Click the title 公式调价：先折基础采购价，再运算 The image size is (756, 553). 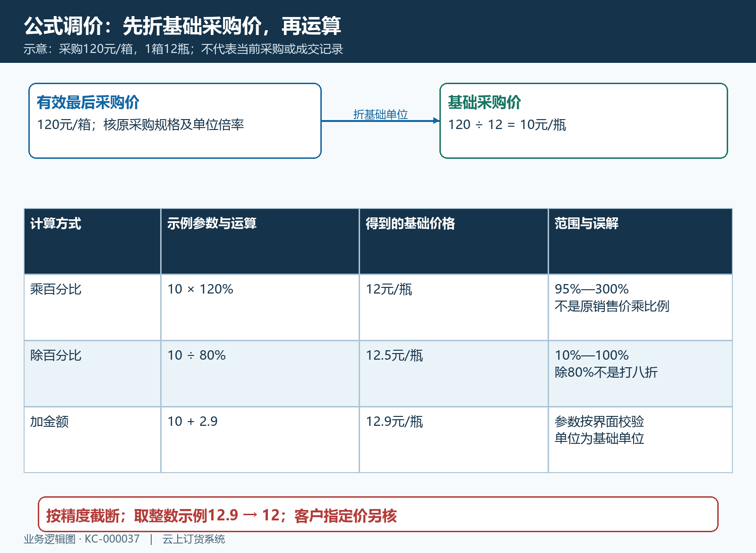click(x=182, y=26)
